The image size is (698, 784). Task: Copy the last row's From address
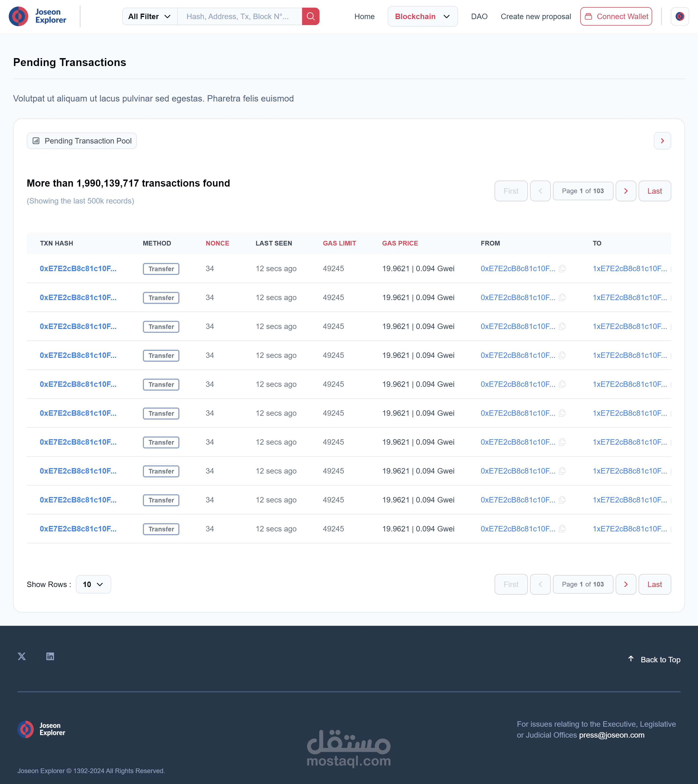tap(562, 529)
